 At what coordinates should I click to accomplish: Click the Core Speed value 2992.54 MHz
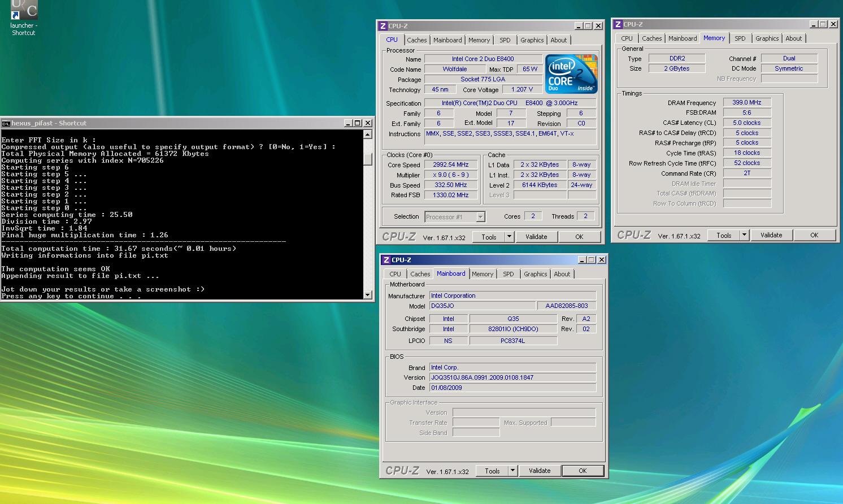click(x=450, y=165)
